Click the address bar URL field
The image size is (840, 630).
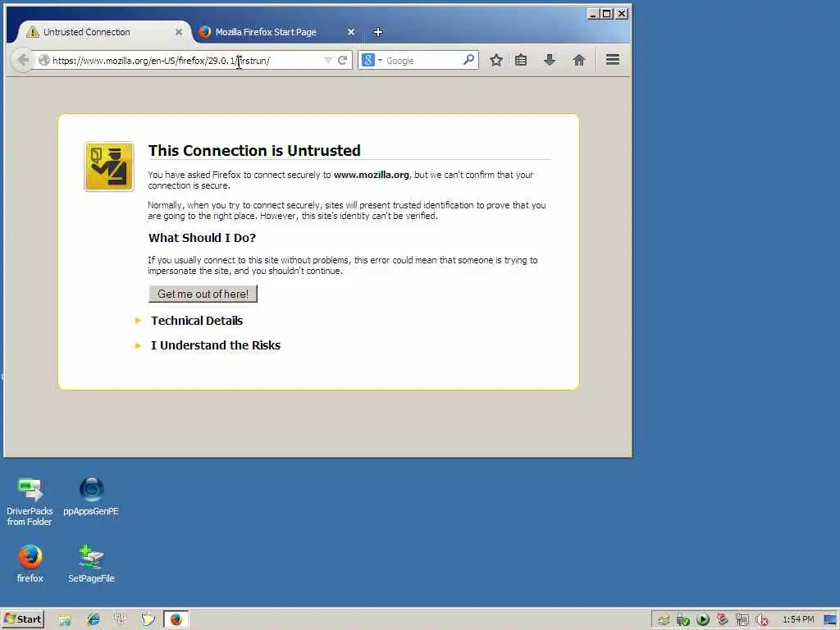[187, 61]
